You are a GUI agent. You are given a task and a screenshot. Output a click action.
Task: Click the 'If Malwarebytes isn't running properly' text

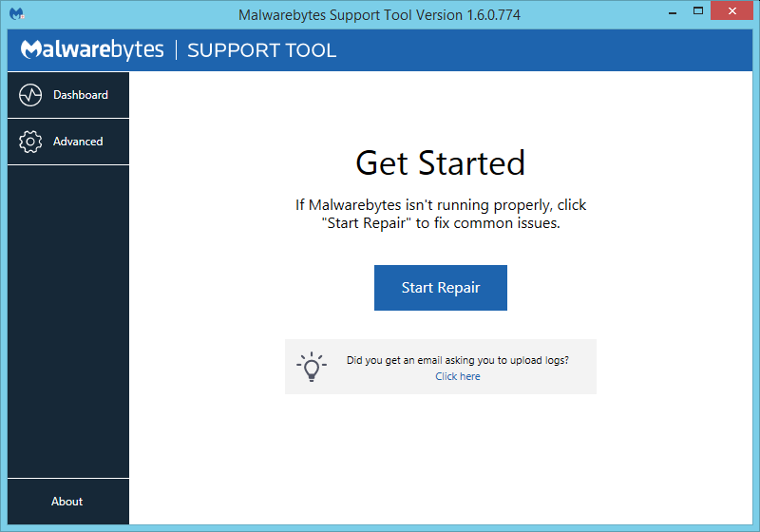(441, 214)
